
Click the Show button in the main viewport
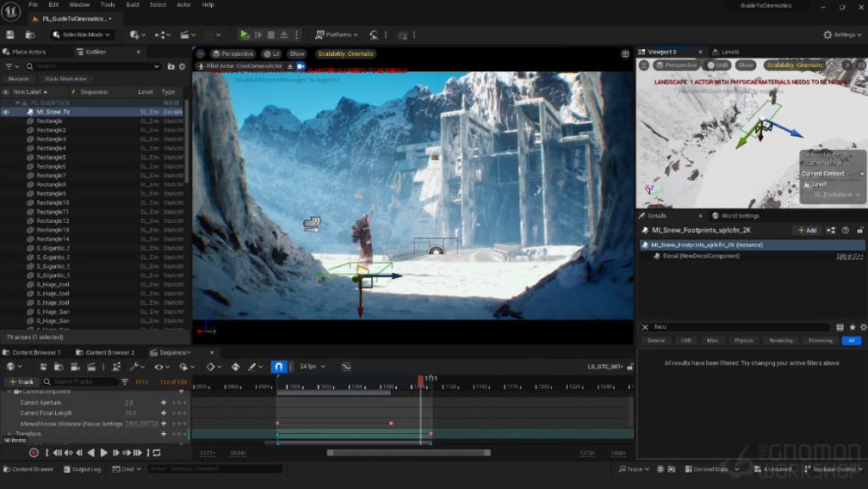coord(297,53)
